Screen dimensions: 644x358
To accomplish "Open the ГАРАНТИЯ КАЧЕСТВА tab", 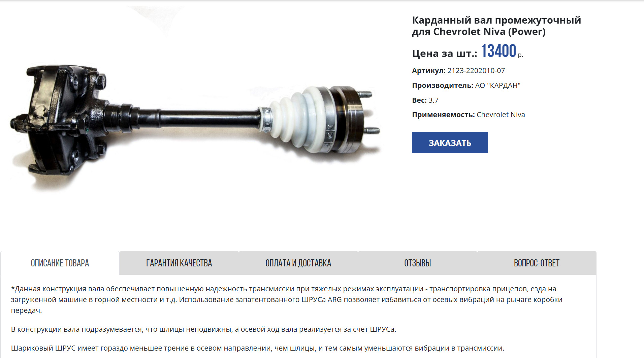I will [179, 263].
